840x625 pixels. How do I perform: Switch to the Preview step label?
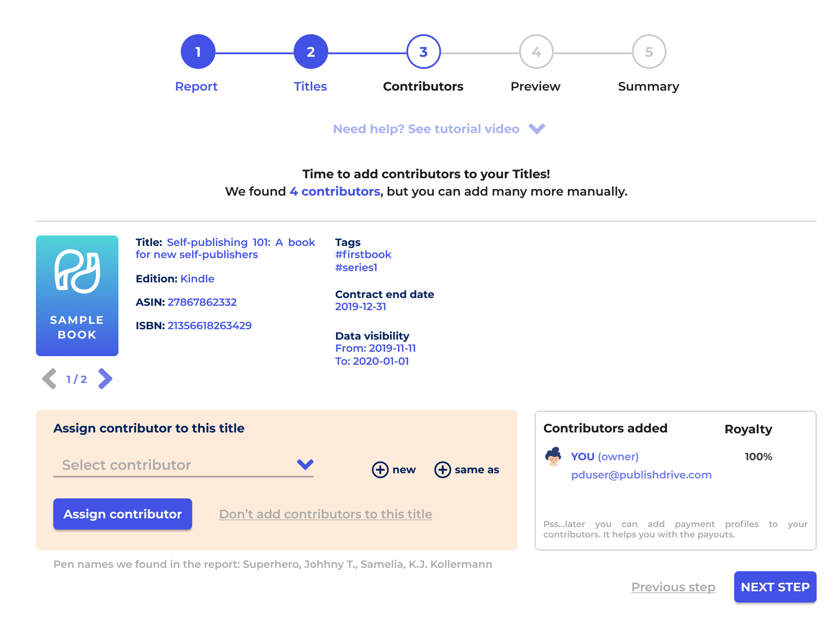coord(535,86)
